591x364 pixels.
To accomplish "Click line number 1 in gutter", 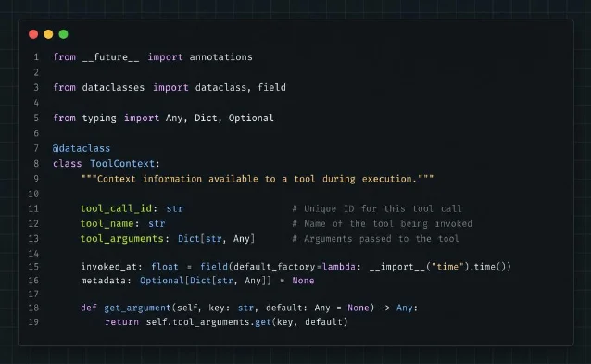I will (36, 57).
